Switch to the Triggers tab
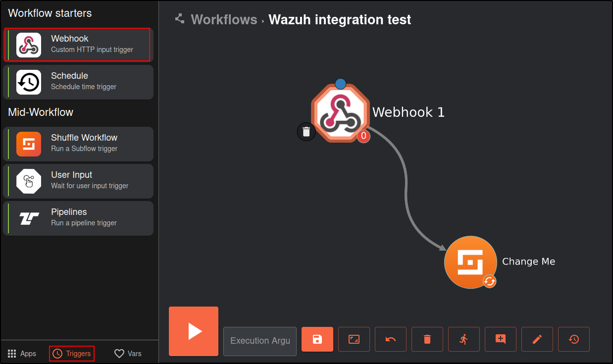 pyautogui.click(x=72, y=354)
